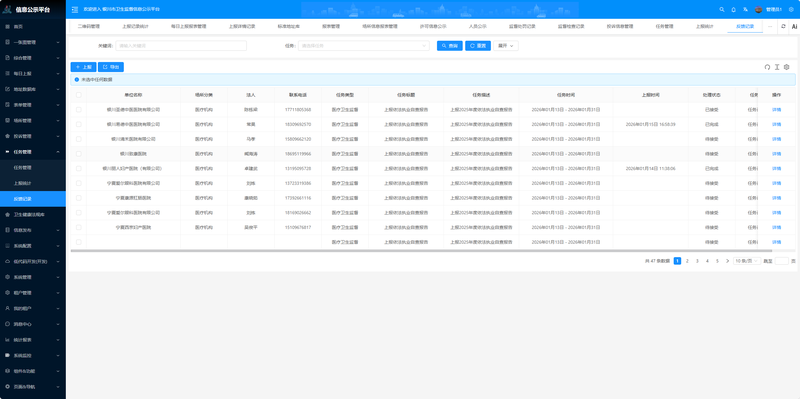Check the row with phone 18695119966
Image resolution: width=800 pixels, height=399 pixels.
tap(79, 154)
